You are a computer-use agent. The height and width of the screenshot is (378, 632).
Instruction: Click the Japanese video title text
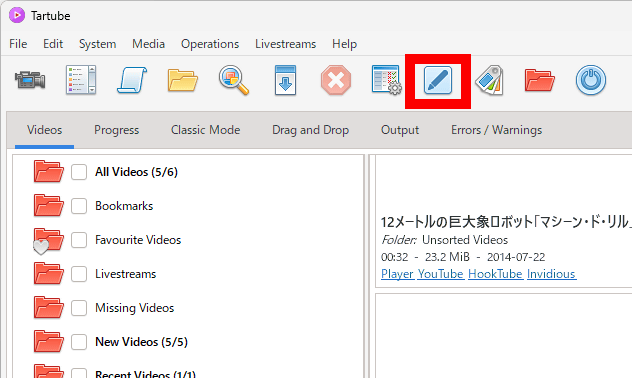point(506,222)
